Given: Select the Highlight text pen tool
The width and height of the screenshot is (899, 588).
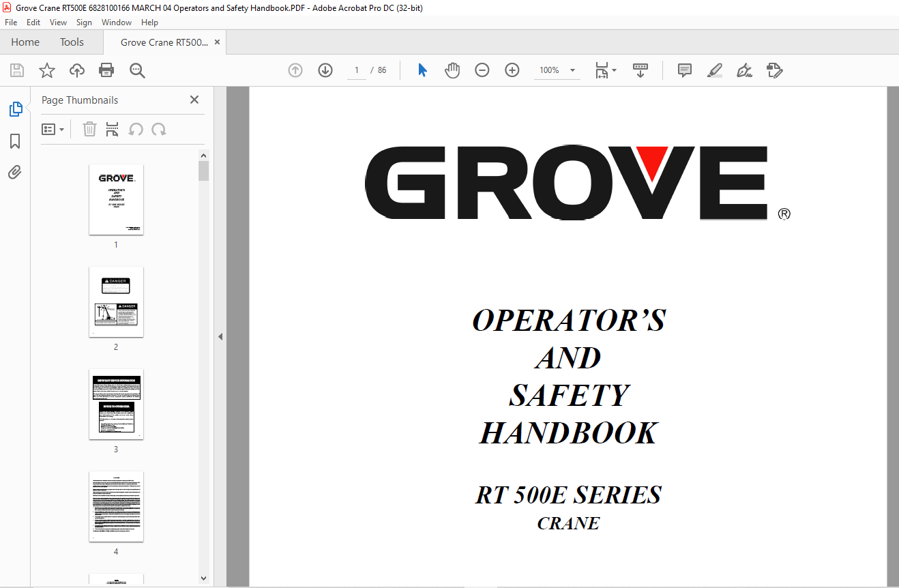Looking at the screenshot, I should pyautogui.click(x=715, y=70).
